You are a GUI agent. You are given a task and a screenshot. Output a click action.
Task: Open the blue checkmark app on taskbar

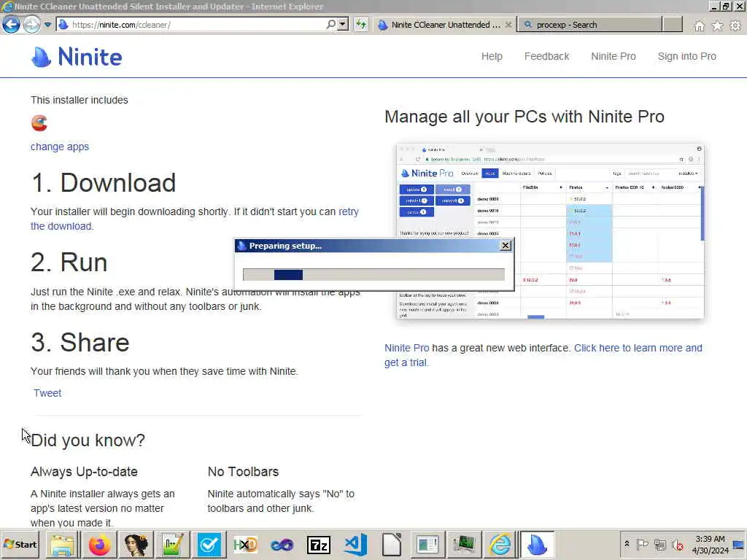[209, 544]
